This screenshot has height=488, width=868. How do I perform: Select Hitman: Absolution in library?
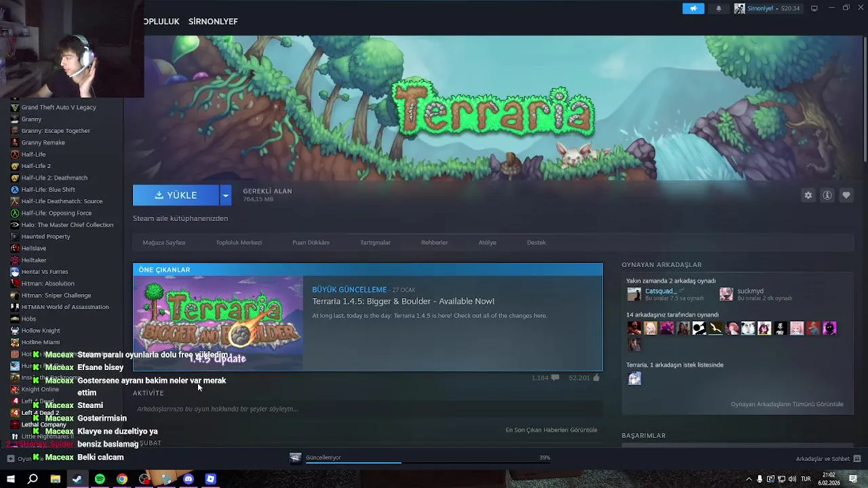pyautogui.click(x=47, y=284)
